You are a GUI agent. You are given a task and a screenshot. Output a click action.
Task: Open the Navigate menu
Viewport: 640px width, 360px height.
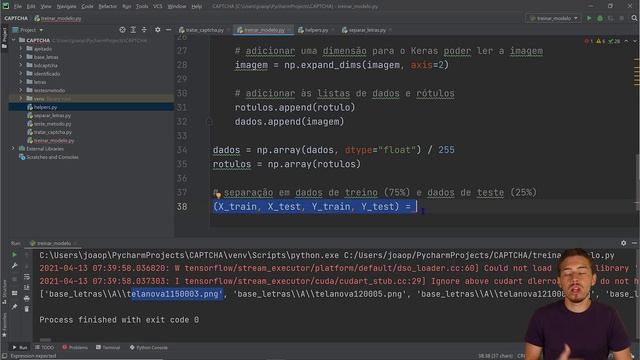point(66,7)
